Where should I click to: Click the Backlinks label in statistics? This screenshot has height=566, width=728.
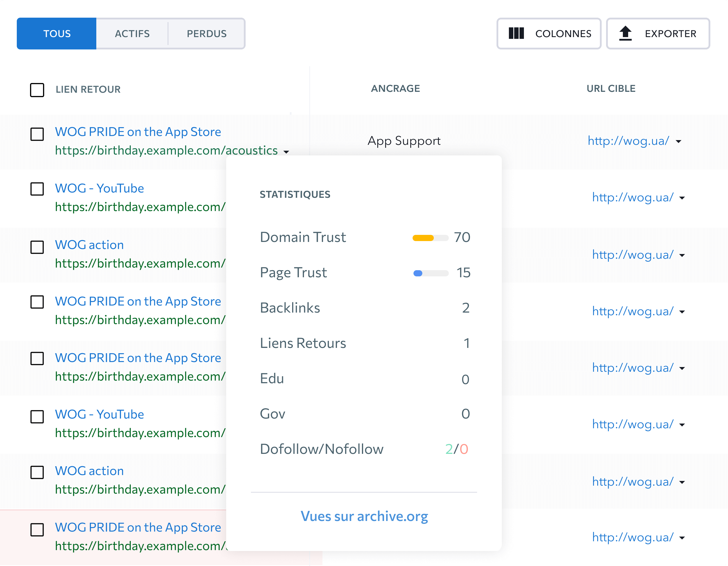point(290,308)
